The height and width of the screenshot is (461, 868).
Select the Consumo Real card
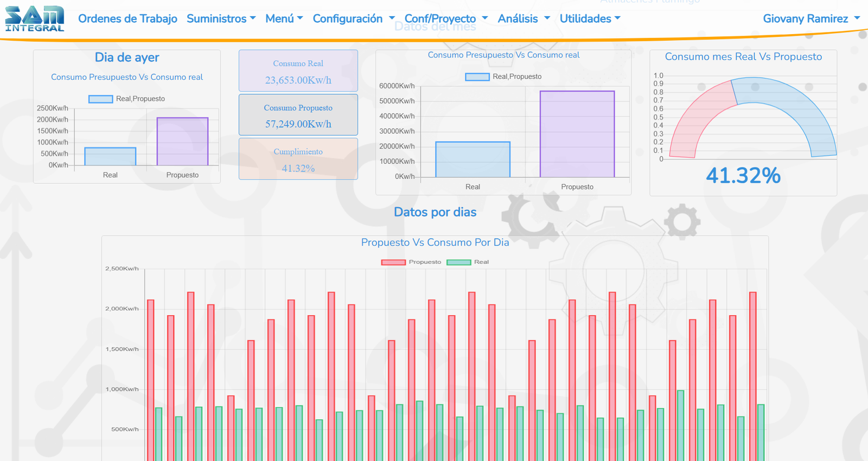pos(298,71)
